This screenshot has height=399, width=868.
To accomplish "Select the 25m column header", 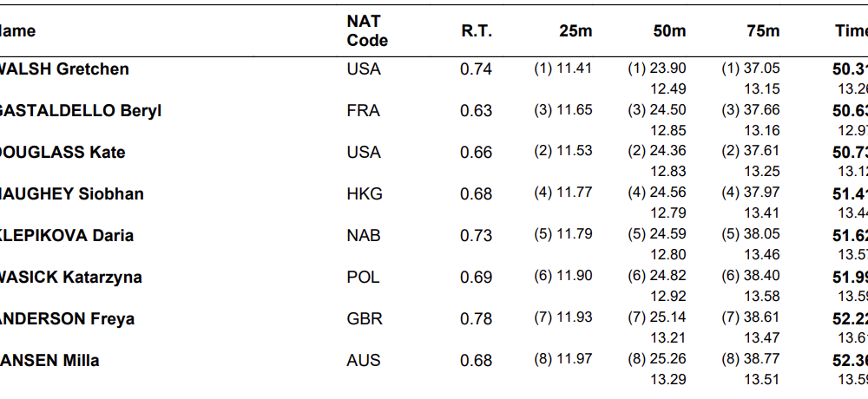I will click(x=575, y=31).
